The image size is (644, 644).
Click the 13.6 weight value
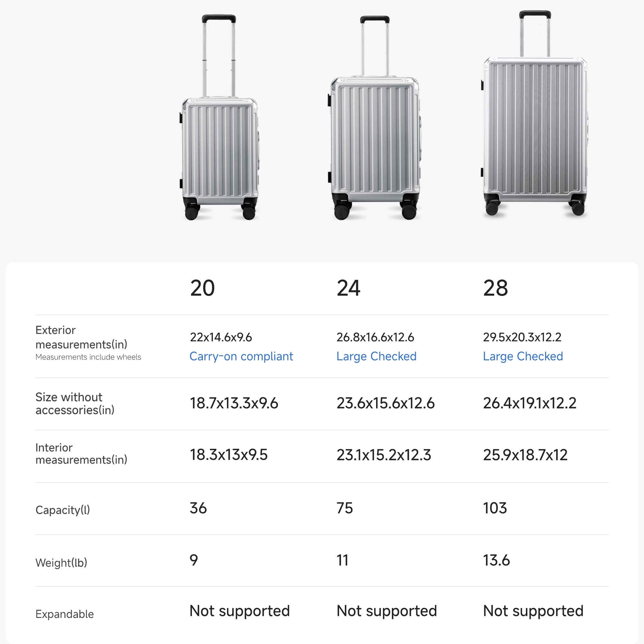tap(496, 560)
